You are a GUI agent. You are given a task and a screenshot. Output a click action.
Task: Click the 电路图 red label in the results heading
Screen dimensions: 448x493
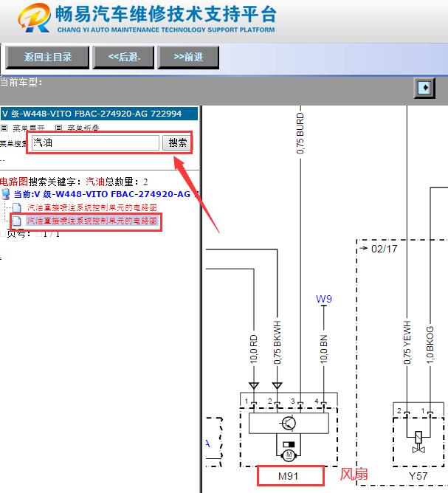14,182
